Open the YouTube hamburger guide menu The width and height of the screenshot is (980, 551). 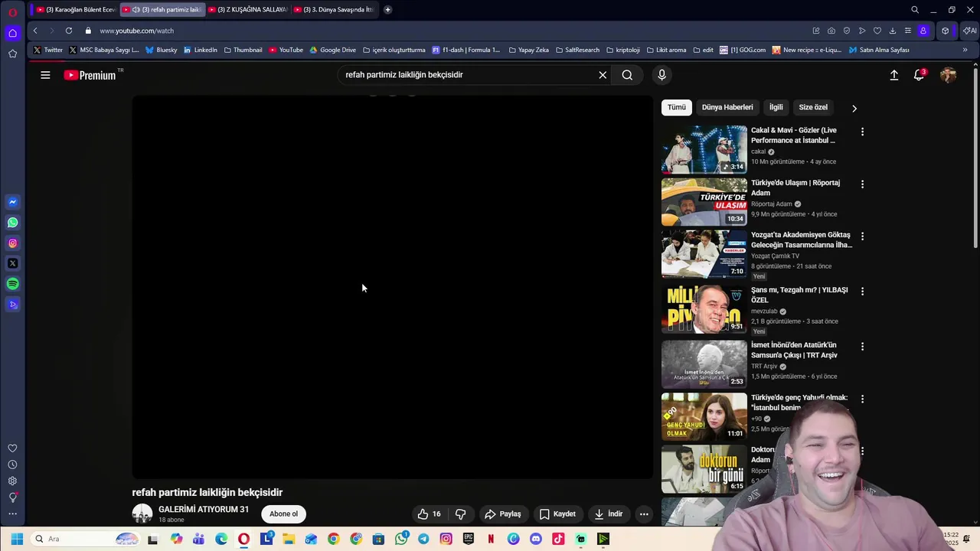click(45, 75)
